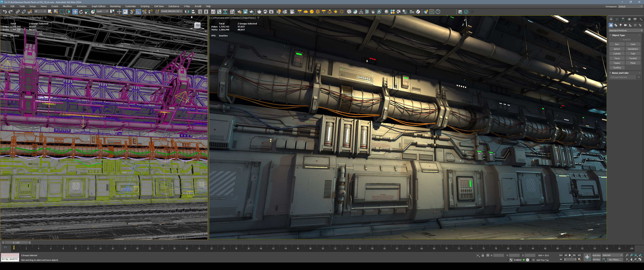
Task: Enable the AutoGrid checkbox
Action: click(620, 40)
